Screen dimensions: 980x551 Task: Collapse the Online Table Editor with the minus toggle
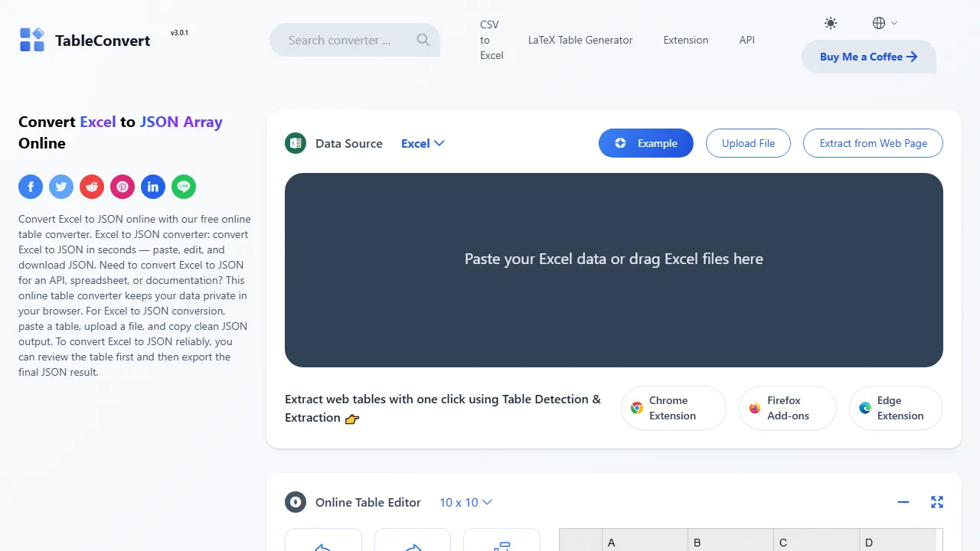point(903,502)
